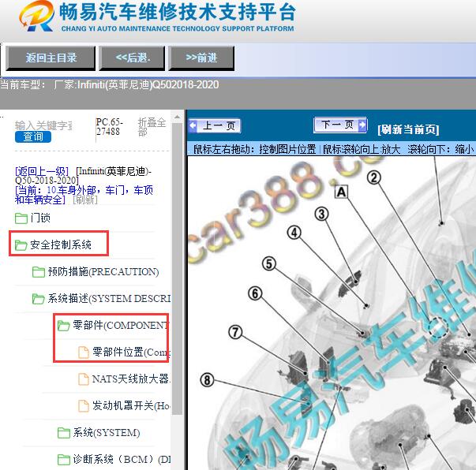476x470 pixels.
Task: Click the 当前车型 Infiniti Q50 text
Action: (109, 84)
